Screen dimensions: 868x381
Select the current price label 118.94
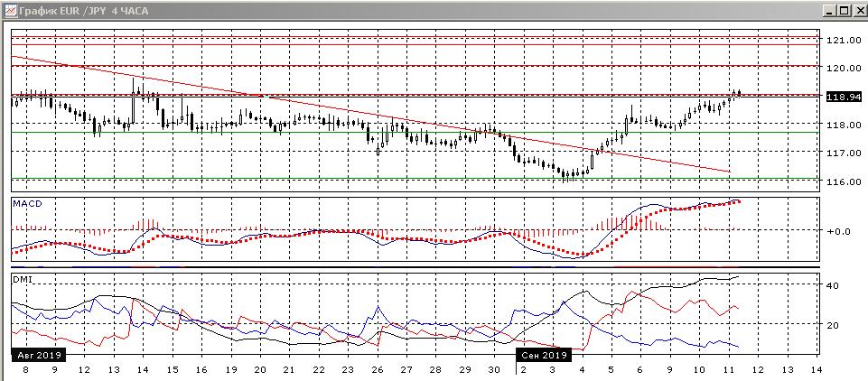[842, 97]
